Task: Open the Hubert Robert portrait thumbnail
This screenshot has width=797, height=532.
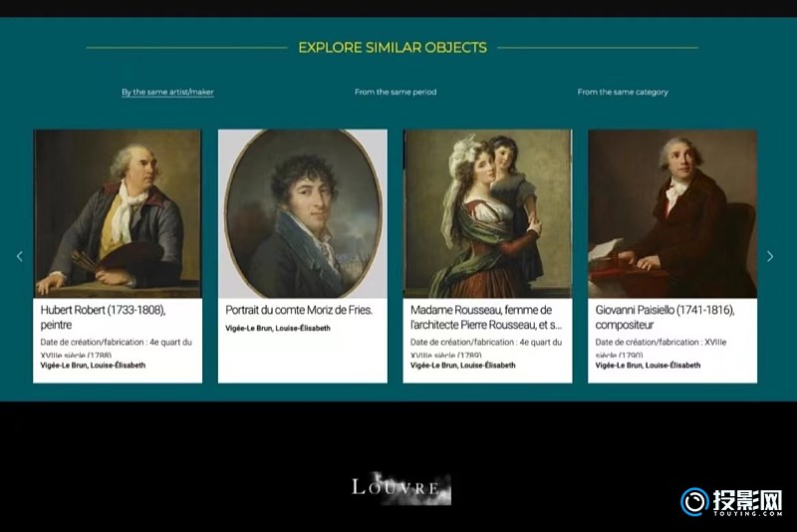Action: tap(118, 213)
